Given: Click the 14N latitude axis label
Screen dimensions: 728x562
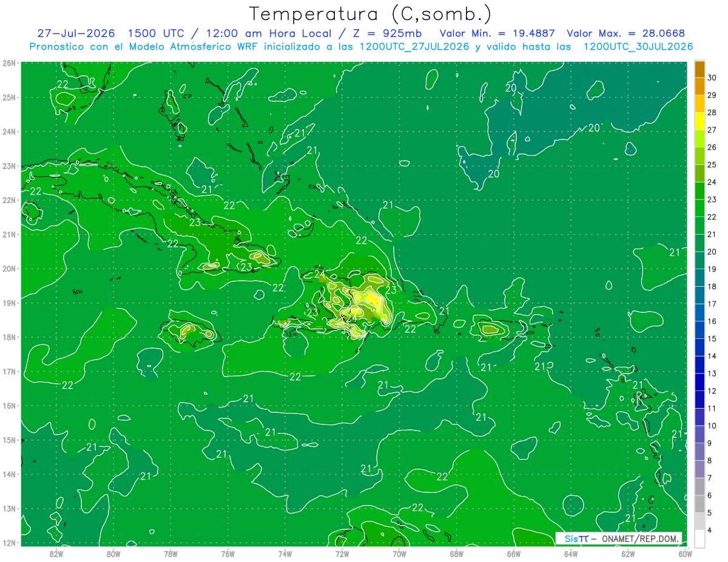Looking at the screenshot, I should tap(9, 474).
